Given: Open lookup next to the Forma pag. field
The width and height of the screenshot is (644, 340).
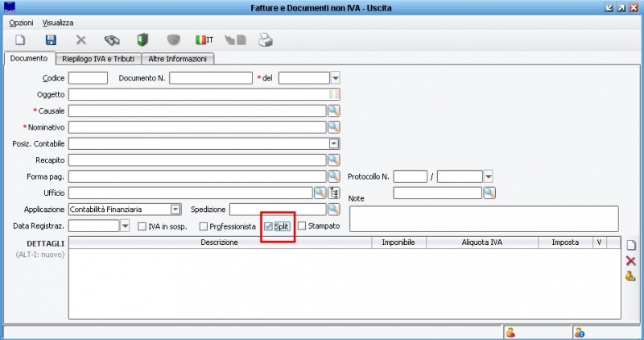Looking at the screenshot, I should 334,176.
